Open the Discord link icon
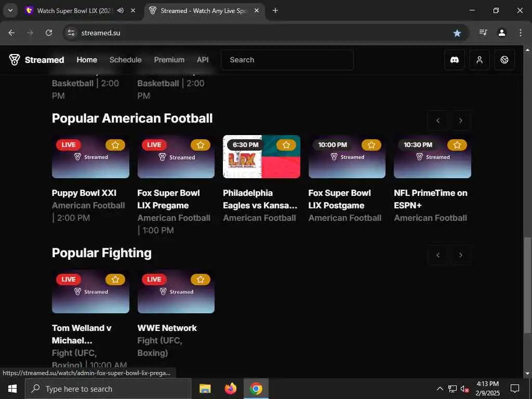 (x=454, y=60)
